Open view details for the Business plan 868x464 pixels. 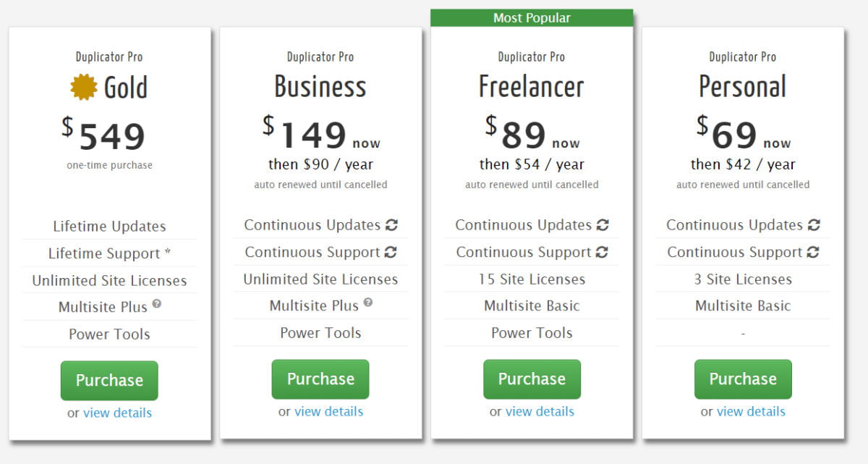pos(329,411)
